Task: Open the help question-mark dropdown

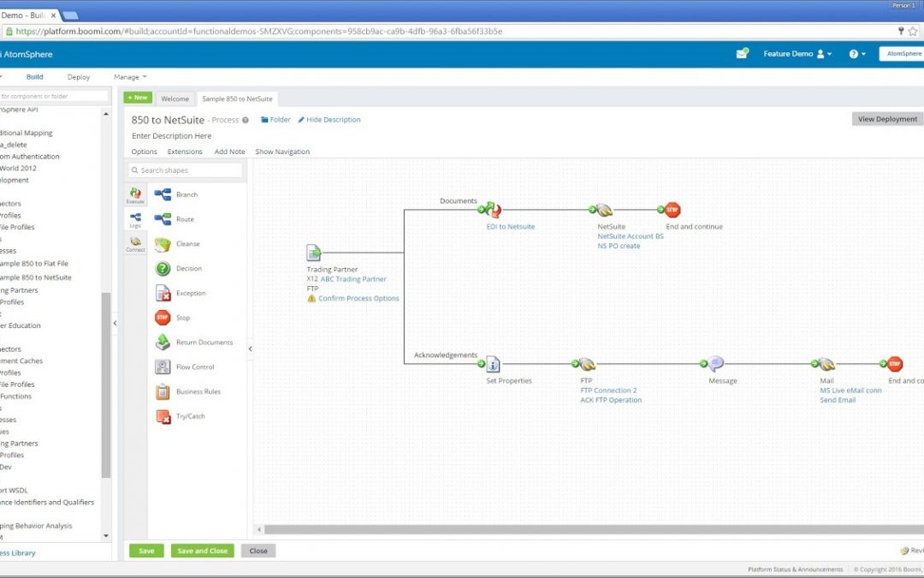Action: tap(857, 54)
